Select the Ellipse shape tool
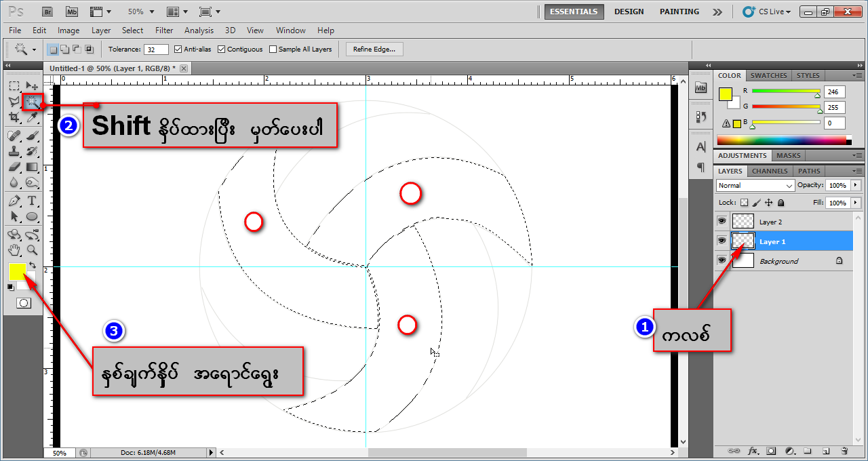The image size is (868, 461). pyautogui.click(x=32, y=216)
